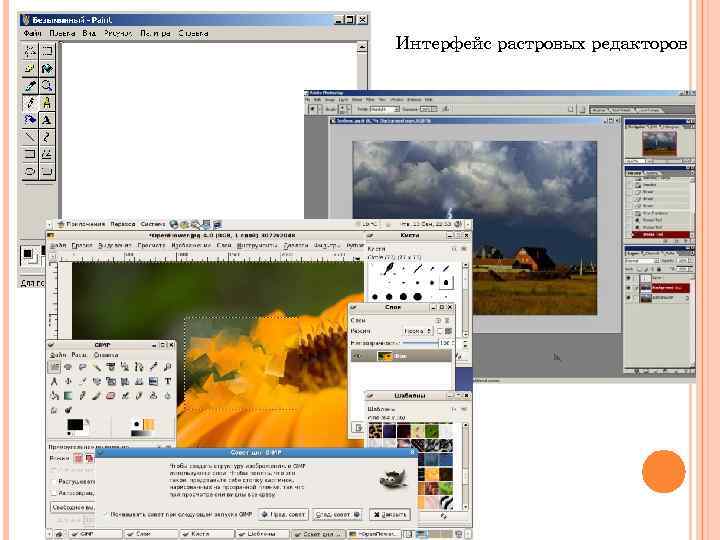The image size is (720, 540).
Task: Select the Ellipse select tool in GIMP toolbox
Action: pyautogui.click(x=68, y=366)
